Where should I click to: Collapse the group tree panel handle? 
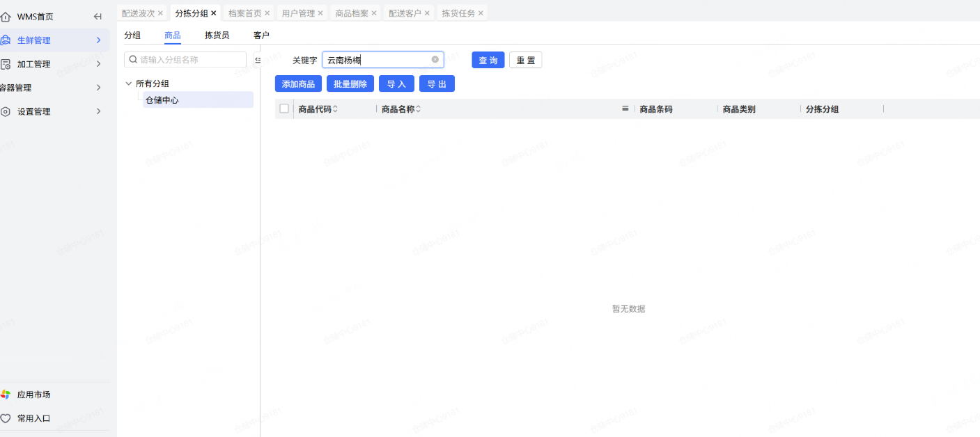click(x=257, y=60)
